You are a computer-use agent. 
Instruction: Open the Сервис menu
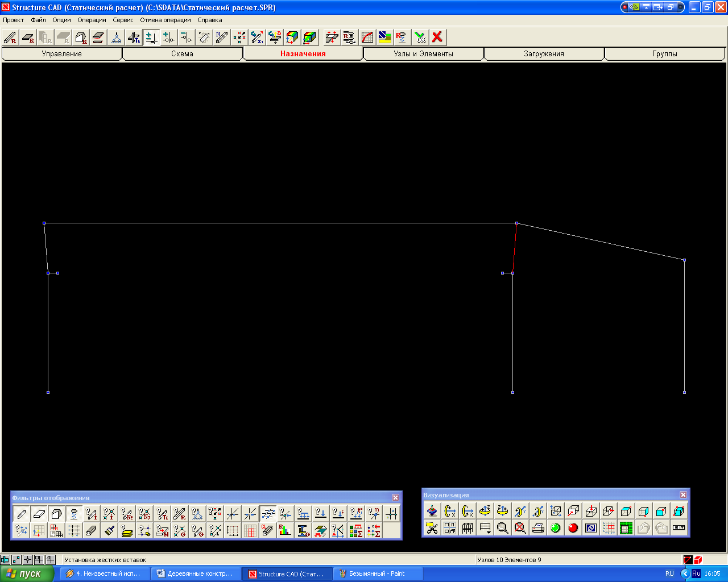pos(123,20)
